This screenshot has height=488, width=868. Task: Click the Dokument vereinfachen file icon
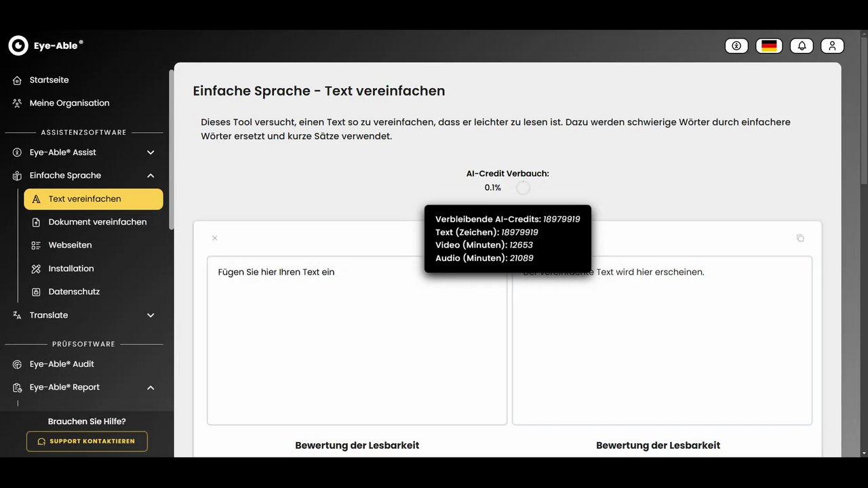[36, 222]
